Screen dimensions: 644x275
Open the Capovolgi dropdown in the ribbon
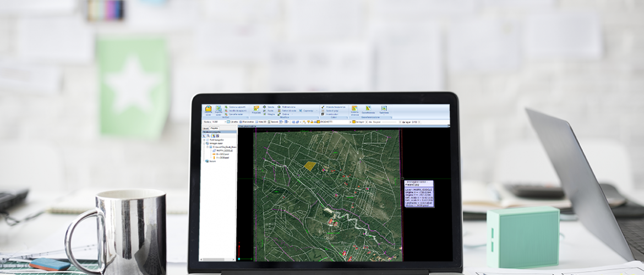point(308,111)
